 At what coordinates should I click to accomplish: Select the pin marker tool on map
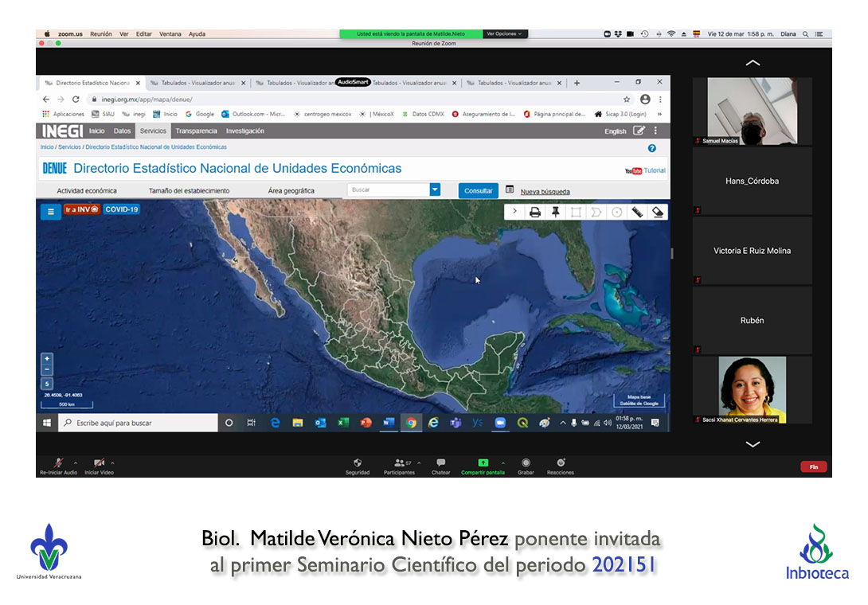(x=556, y=212)
